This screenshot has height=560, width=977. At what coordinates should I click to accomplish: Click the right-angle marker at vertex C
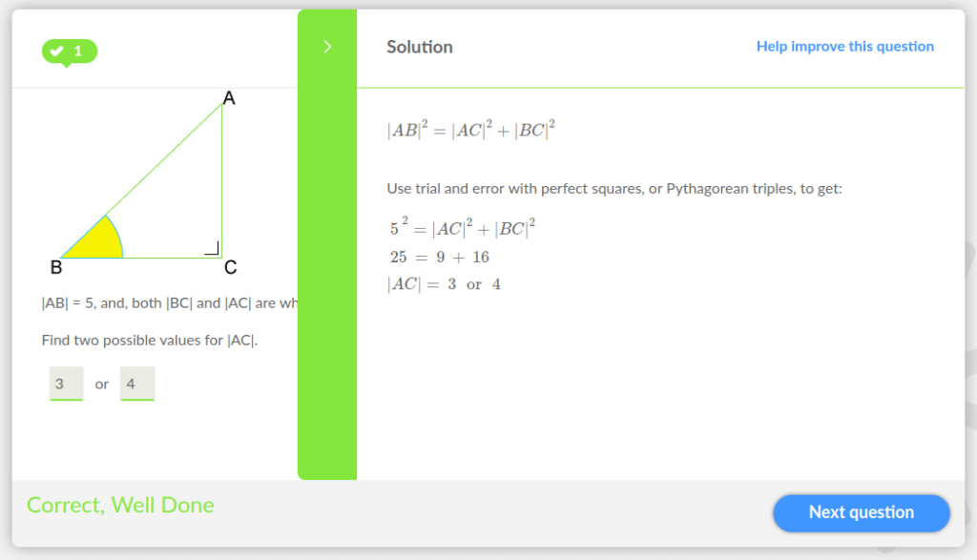click(x=212, y=248)
